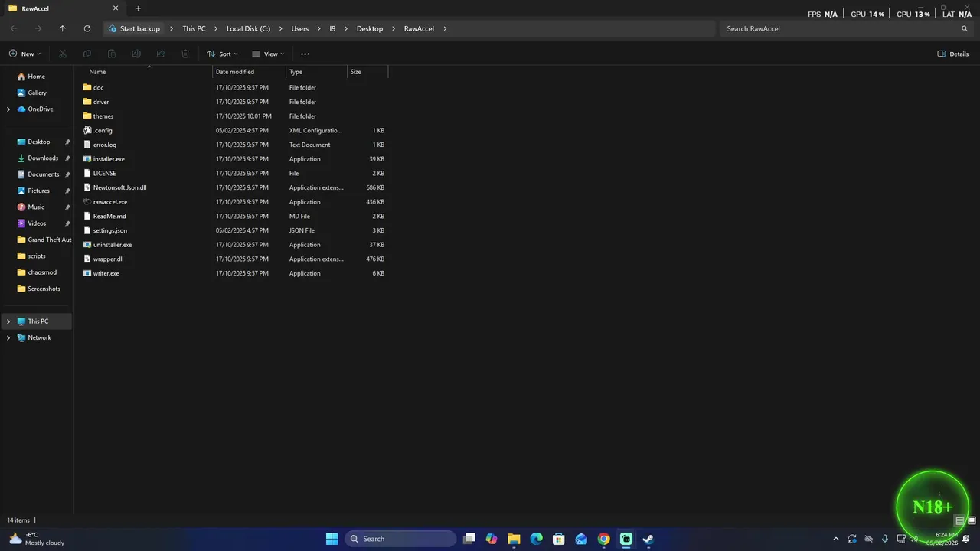Viewport: 980px width, 551px height.
Task: Expand chevron after RawAccel in breadcrumb
Action: [445, 28]
